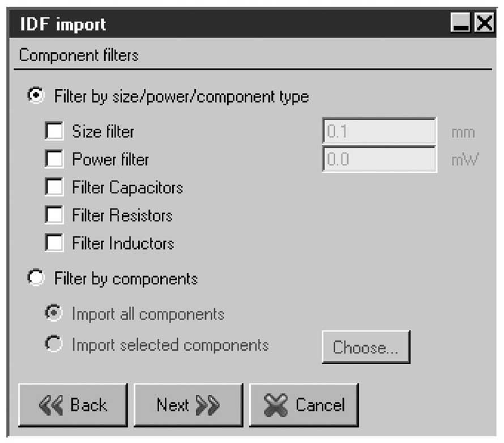Screen dimensions: 504x443
Task: Pick Import selected components radio
Action: 54,344
